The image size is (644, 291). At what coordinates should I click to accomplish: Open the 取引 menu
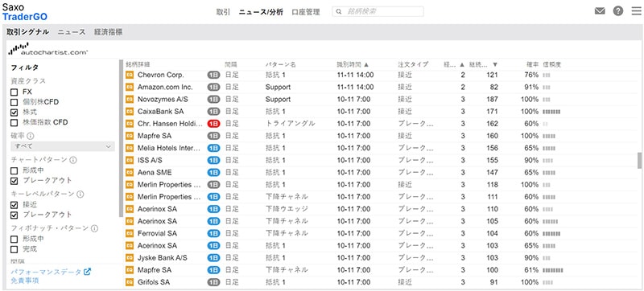[x=223, y=12]
